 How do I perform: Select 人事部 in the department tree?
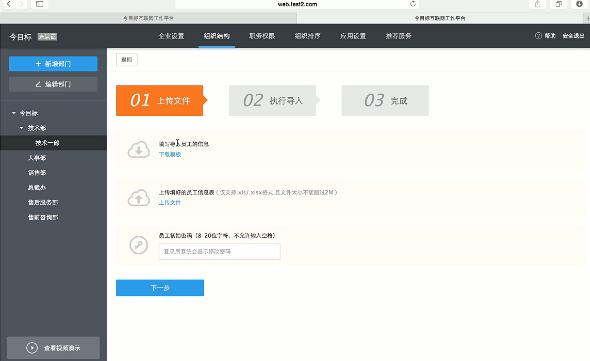pyautogui.click(x=37, y=158)
